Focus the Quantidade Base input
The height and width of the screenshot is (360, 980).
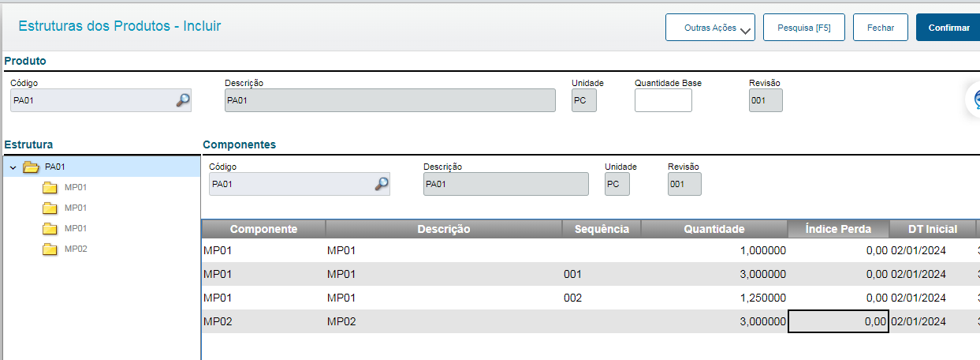coord(663,100)
